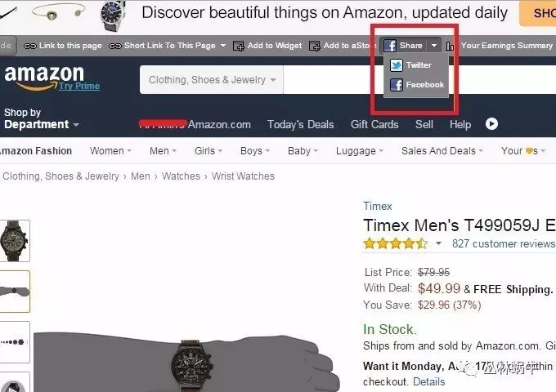Click the Earnings Summary bar chart icon
This screenshot has height=392, width=556.
[450, 46]
